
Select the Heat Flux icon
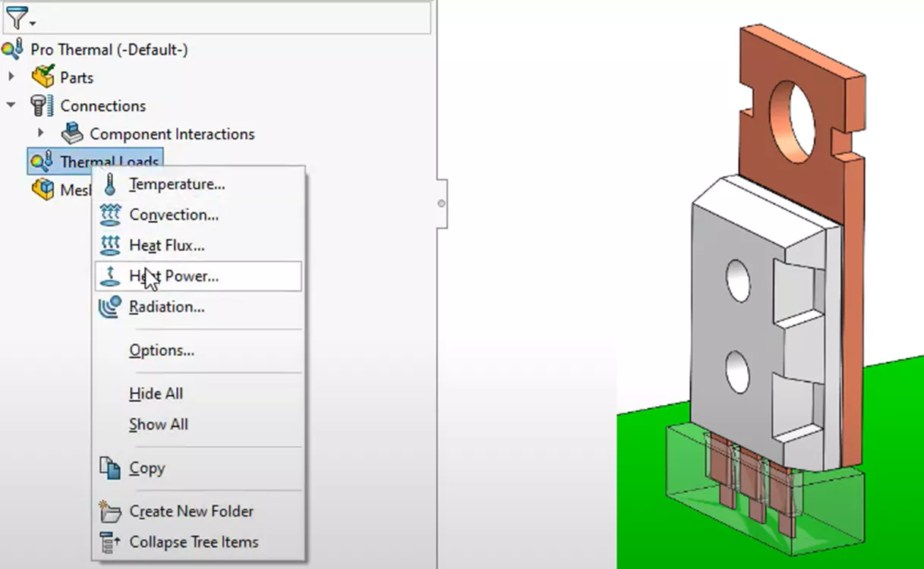tap(109, 245)
